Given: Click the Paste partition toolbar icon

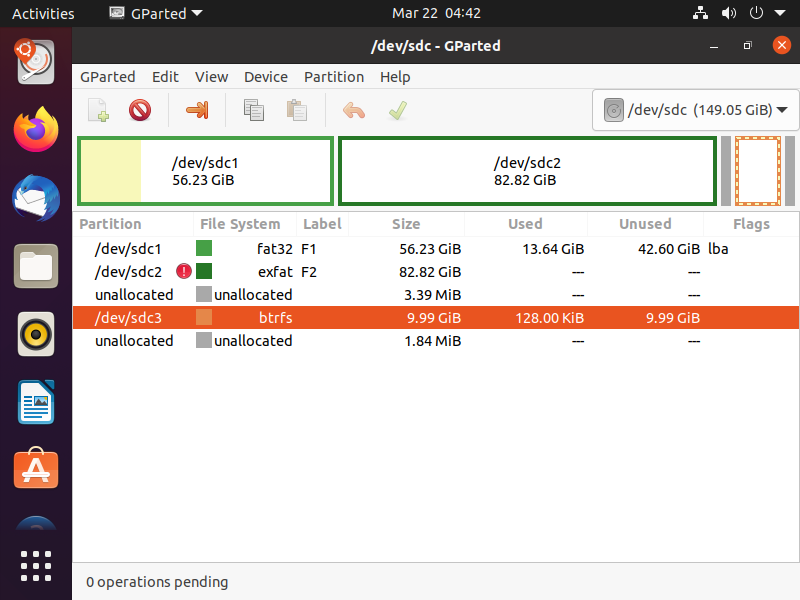Looking at the screenshot, I should coord(296,110).
